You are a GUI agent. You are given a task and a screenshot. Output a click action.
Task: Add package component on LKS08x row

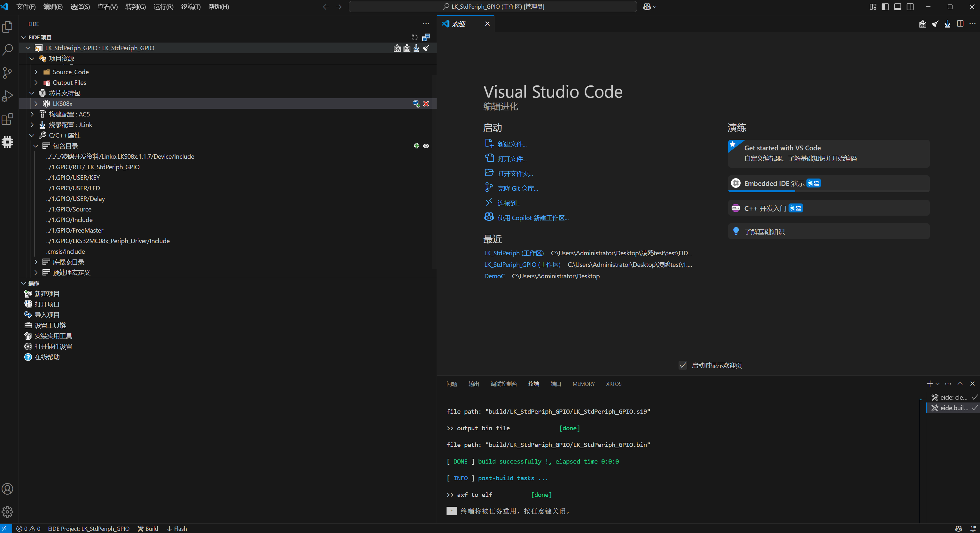pyautogui.click(x=416, y=104)
